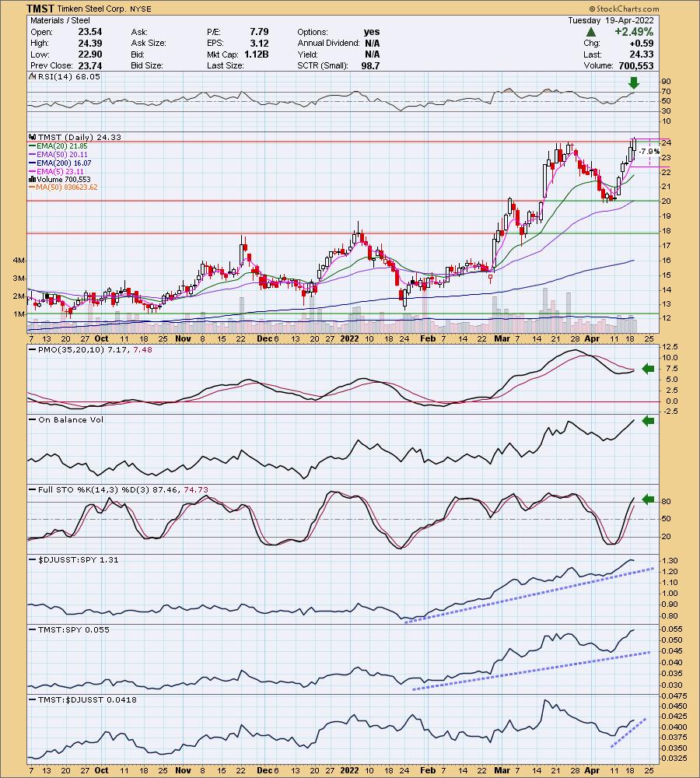Click the Bid Size label in the header
700x778 pixels.
[147, 65]
